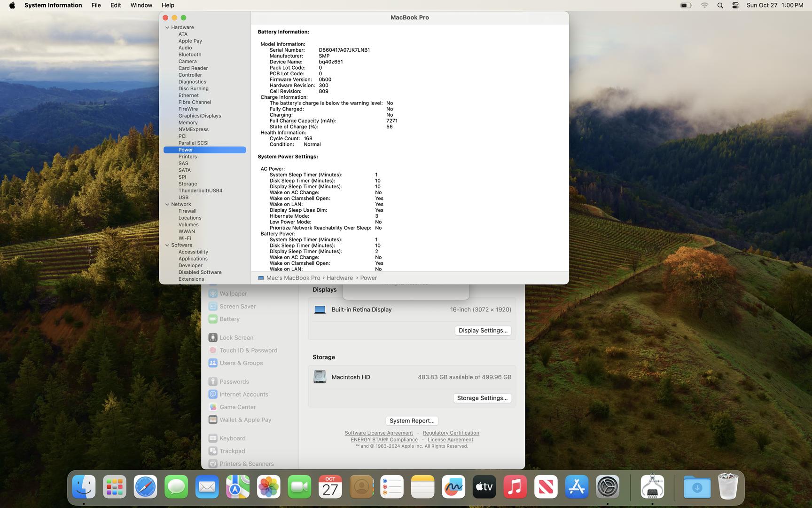Open Music app in the Dock
812x508 pixels.
pyautogui.click(x=515, y=487)
